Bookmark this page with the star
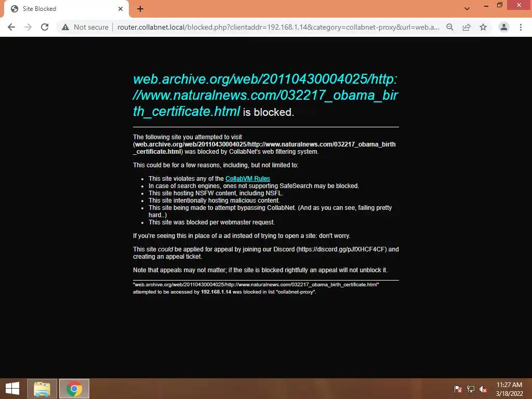The width and height of the screenshot is (532, 399). click(483, 27)
